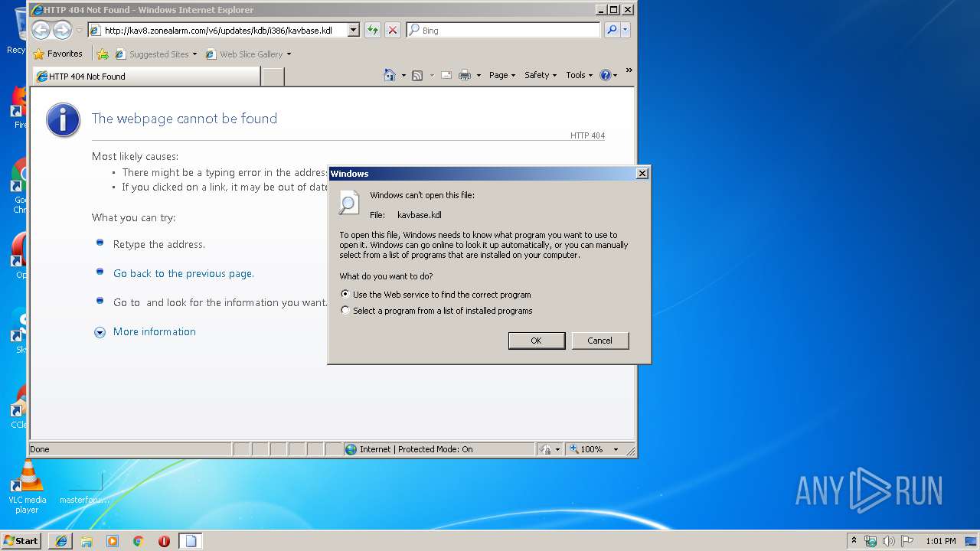
Task: Click the Retype the address item
Action: coord(159,245)
